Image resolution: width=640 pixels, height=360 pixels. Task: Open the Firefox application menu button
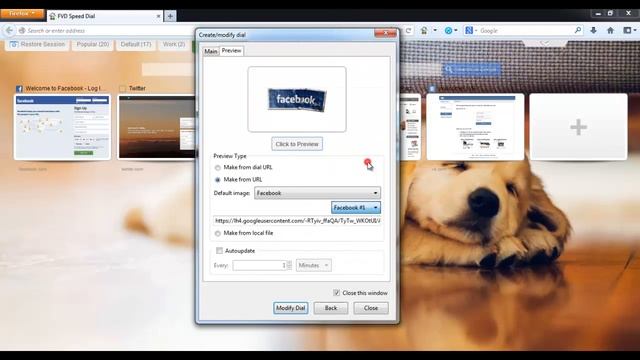(x=22, y=14)
